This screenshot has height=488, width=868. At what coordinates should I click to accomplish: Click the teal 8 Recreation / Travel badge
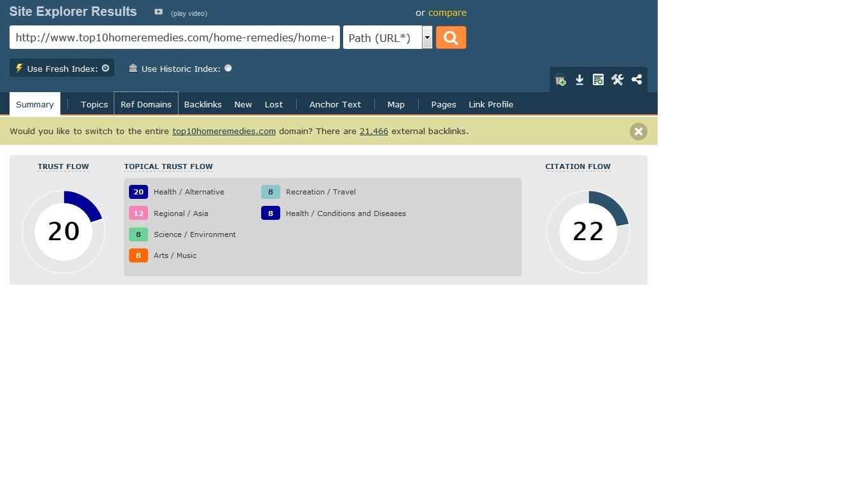click(x=271, y=192)
